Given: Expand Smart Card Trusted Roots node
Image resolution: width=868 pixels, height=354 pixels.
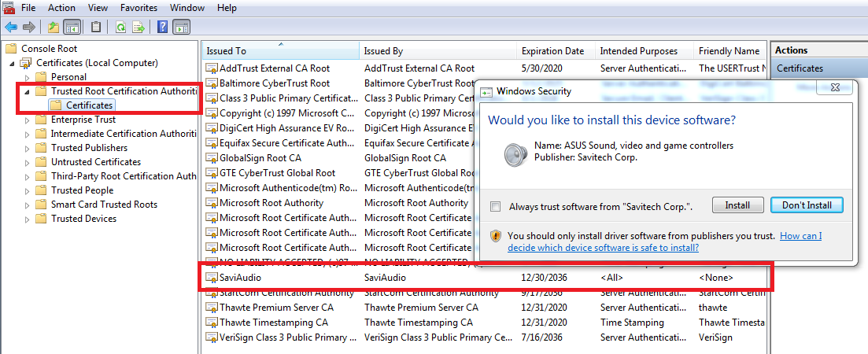Looking at the screenshot, I should click(x=27, y=205).
